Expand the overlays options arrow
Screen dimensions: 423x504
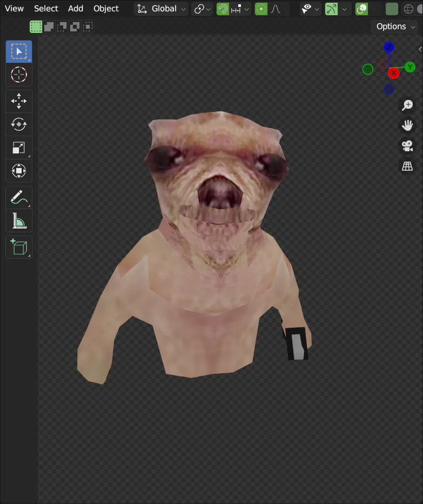click(x=374, y=9)
